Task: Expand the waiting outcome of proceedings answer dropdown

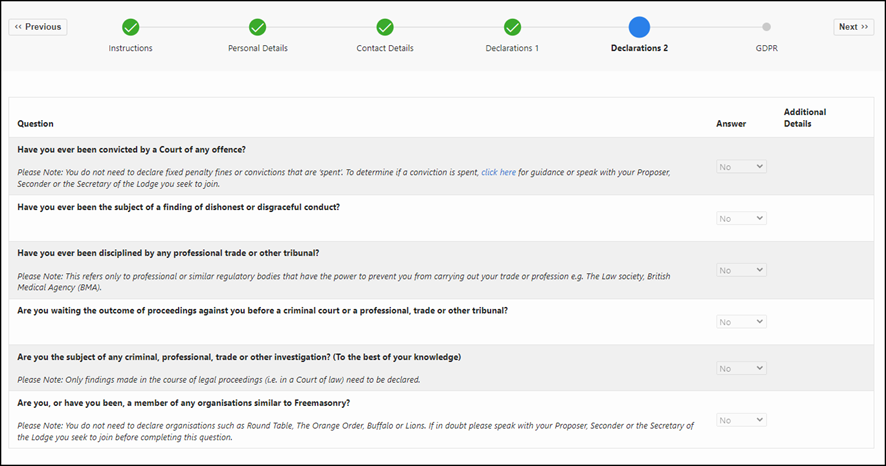Action: click(x=741, y=322)
